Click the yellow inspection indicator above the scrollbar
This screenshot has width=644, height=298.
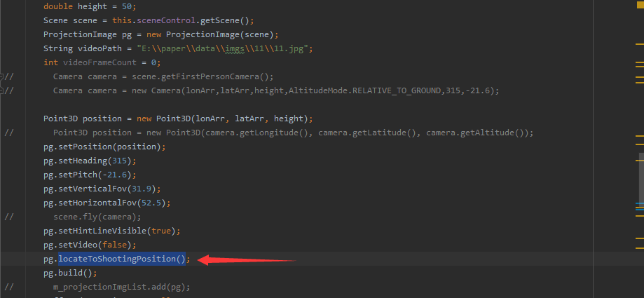[640, 5]
